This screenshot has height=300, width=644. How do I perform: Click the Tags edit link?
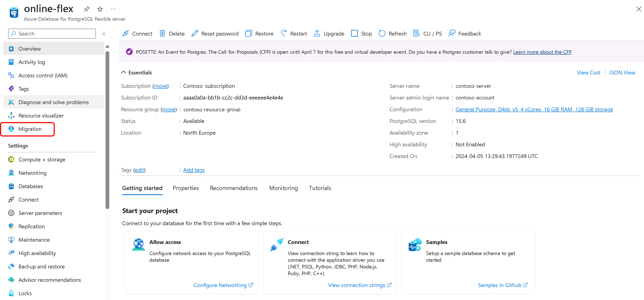pos(139,170)
